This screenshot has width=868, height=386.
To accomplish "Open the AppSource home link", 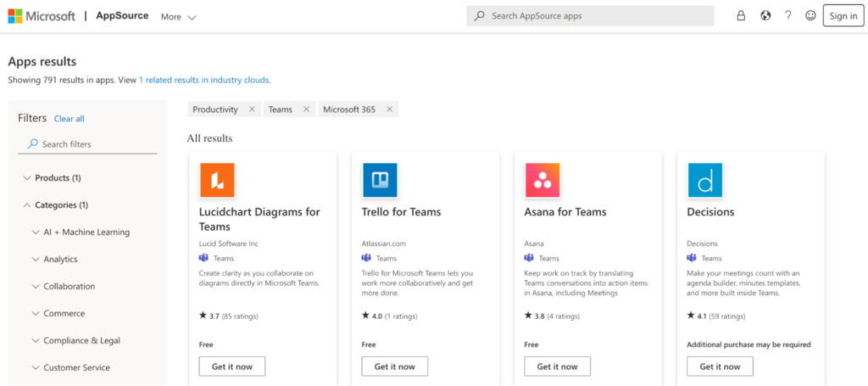I will (122, 15).
